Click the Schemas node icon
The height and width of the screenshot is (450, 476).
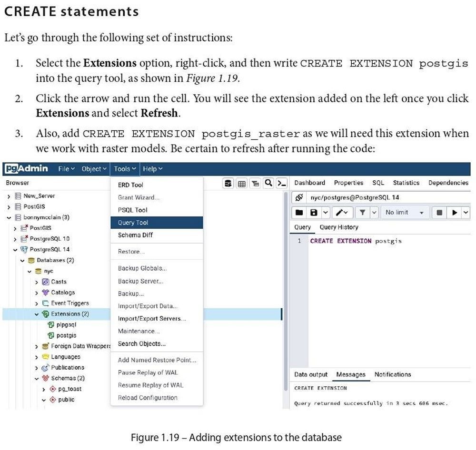coord(45,378)
